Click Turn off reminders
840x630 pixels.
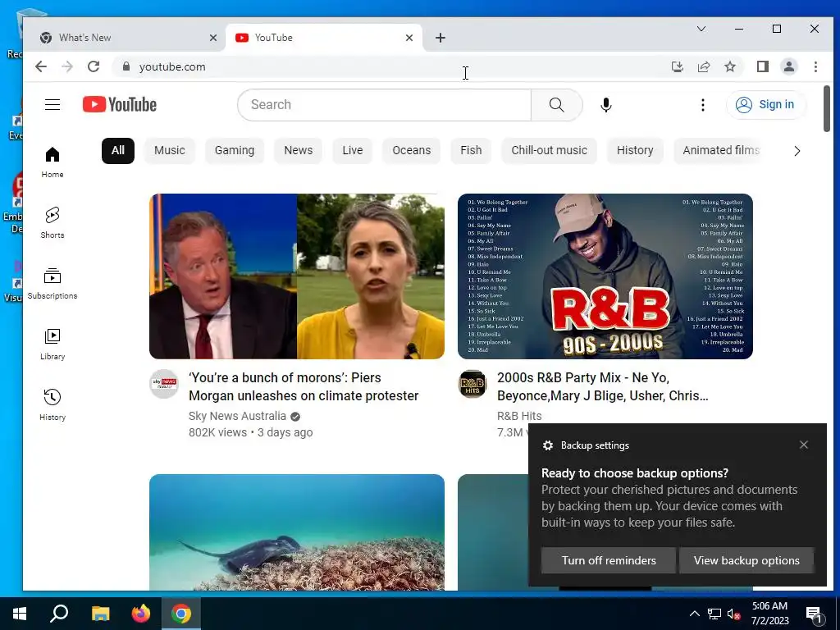[x=609, y=560]
